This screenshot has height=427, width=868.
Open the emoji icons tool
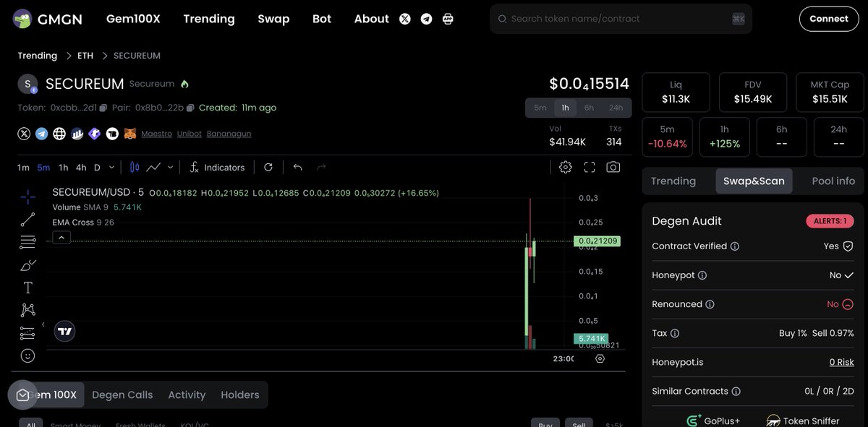pos(27,355)
